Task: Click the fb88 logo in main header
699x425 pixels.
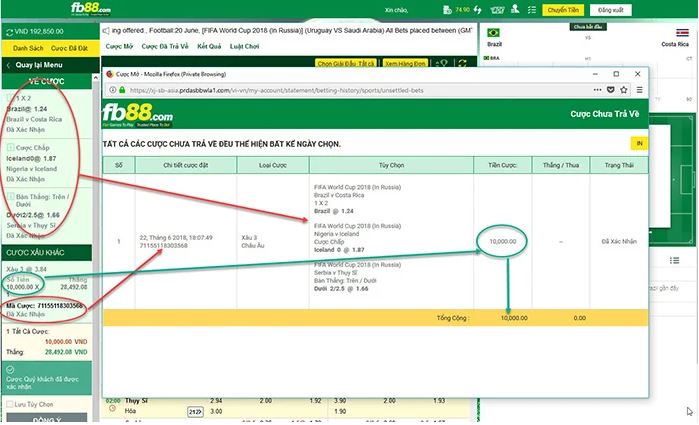Action: tap(91, 8)
